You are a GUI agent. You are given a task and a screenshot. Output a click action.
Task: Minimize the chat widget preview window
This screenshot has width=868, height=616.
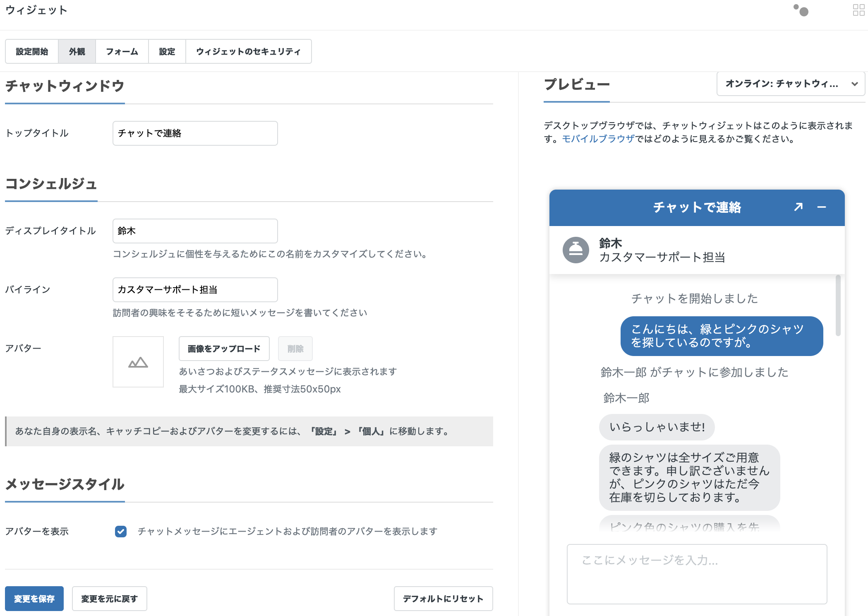click(822, 207)
